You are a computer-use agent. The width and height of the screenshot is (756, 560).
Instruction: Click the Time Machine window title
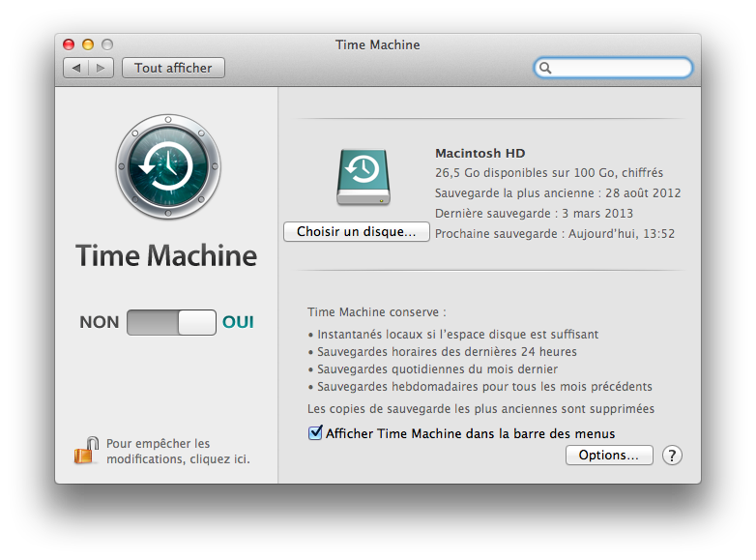pos(378,44)
